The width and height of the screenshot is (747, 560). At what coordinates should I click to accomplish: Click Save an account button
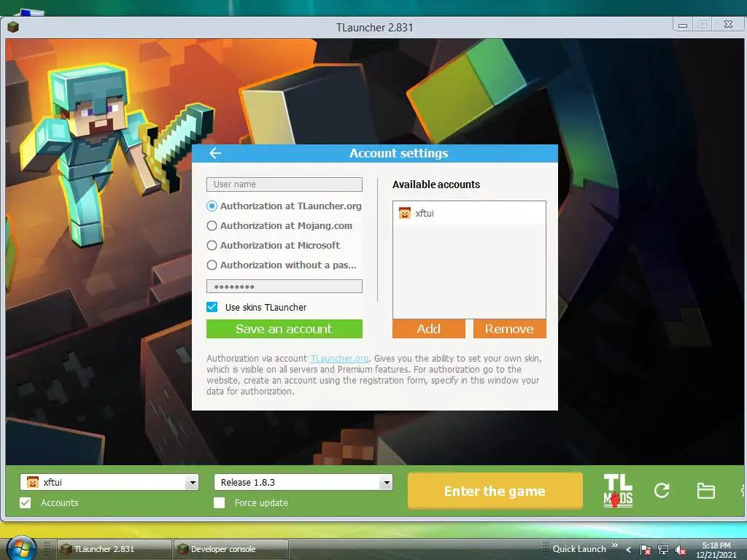[285, 329]
